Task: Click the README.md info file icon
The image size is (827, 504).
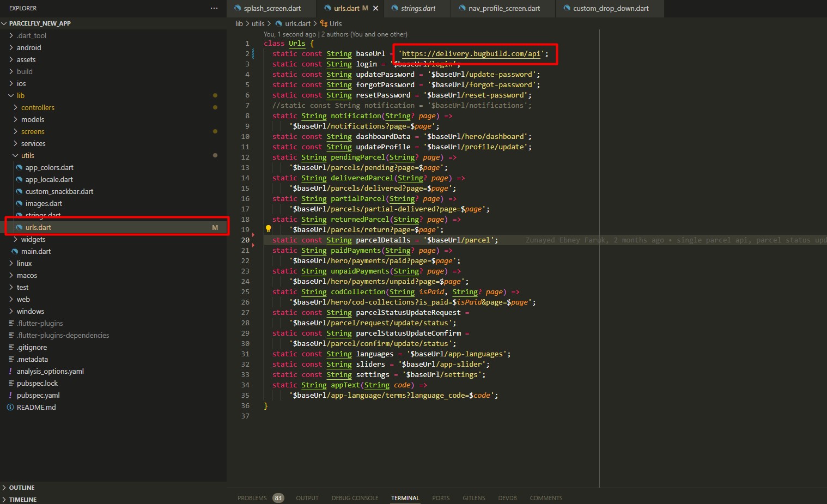Action: 10,407
